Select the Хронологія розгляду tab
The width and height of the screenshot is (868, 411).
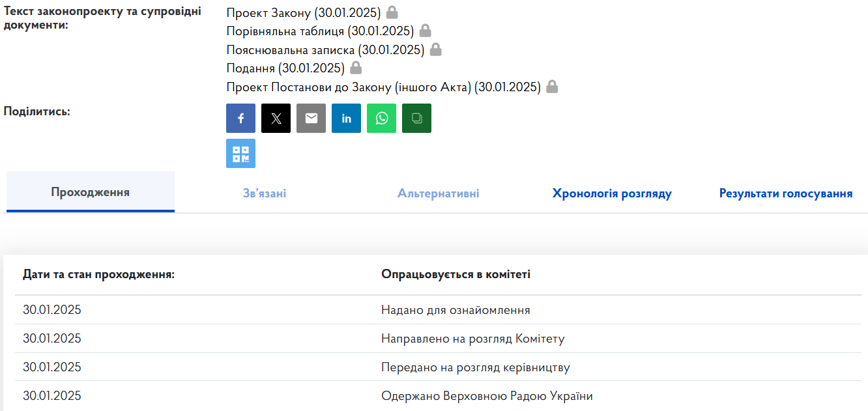point(611,193)
